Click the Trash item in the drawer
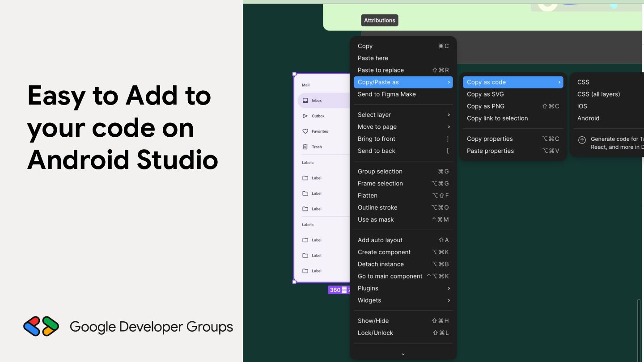644x362 pixels. tap(324, 147)
